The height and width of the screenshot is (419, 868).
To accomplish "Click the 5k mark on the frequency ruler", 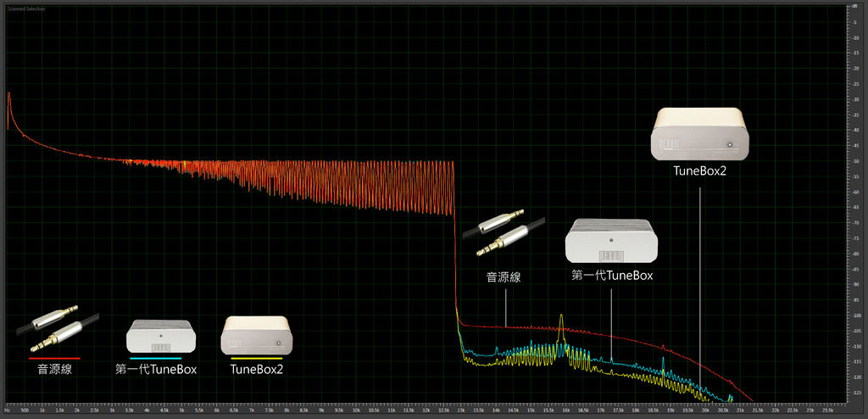I will tap(181, 411).
